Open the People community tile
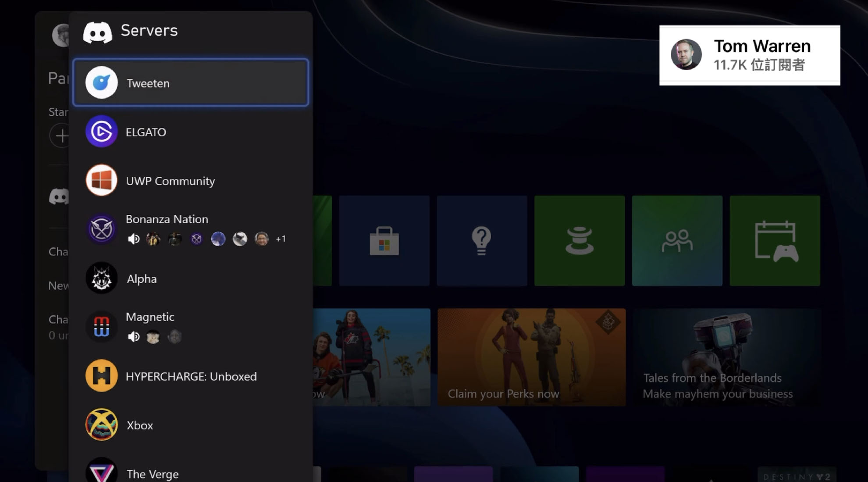 (x=677, y=241)
